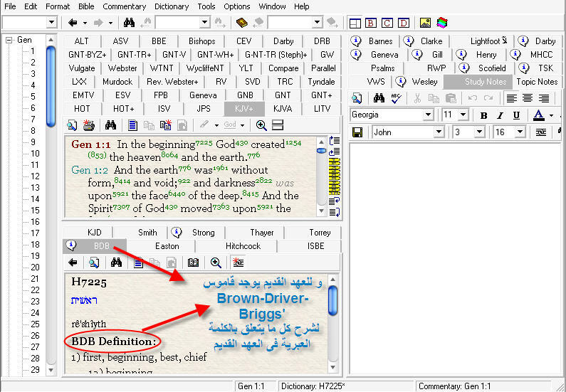Click the window layout icon in top toolbar
The image size is (566, 392).
point(355,23)
